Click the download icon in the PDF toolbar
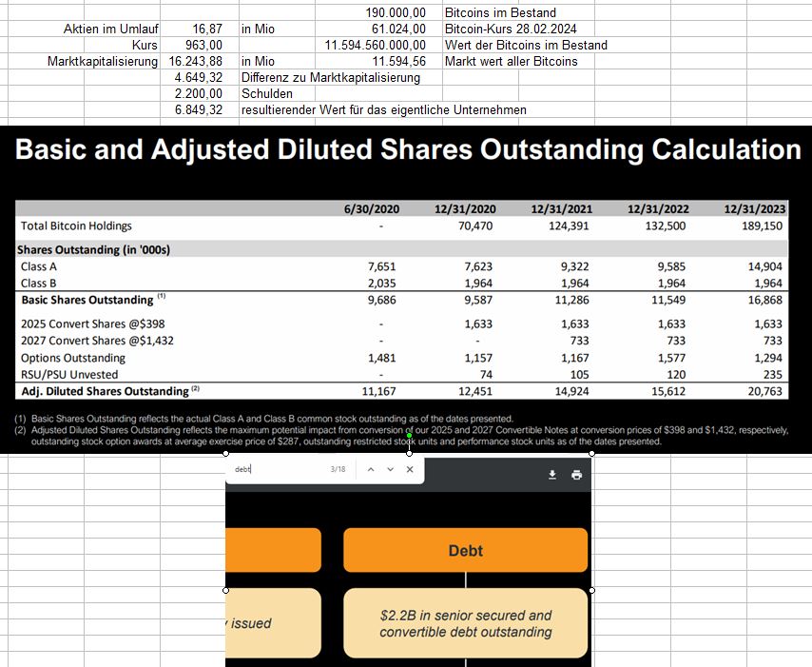812x667 pixels. [551, 475]
